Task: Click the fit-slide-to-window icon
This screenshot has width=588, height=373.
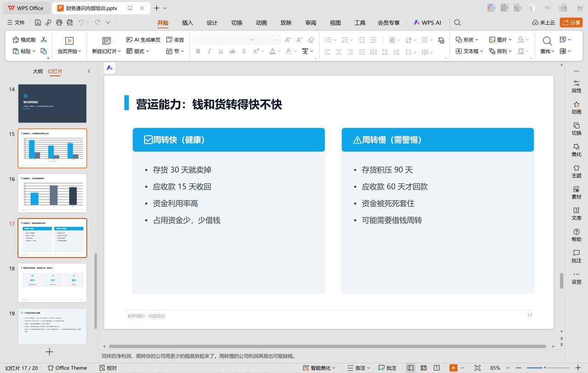Action: [477, 368]
